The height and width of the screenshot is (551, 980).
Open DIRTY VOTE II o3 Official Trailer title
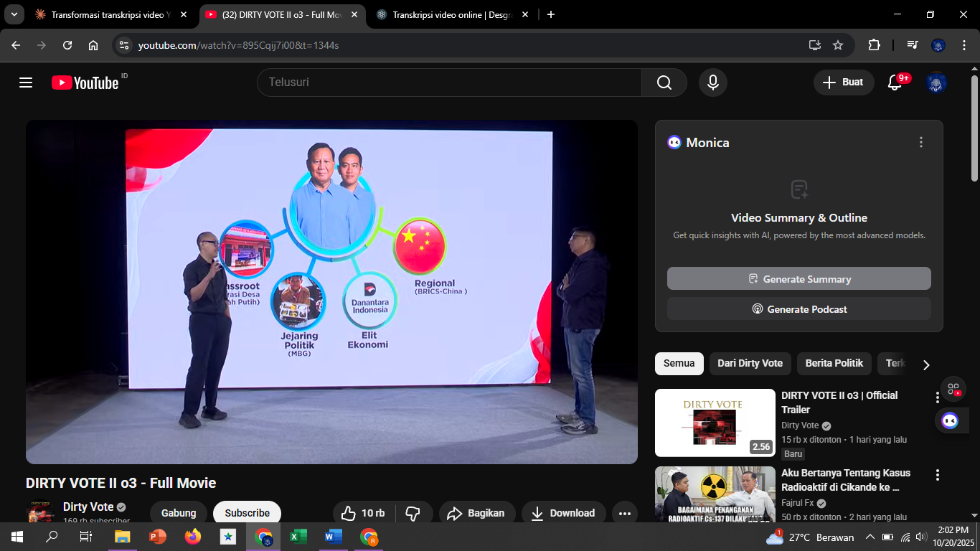pos(839,402)
